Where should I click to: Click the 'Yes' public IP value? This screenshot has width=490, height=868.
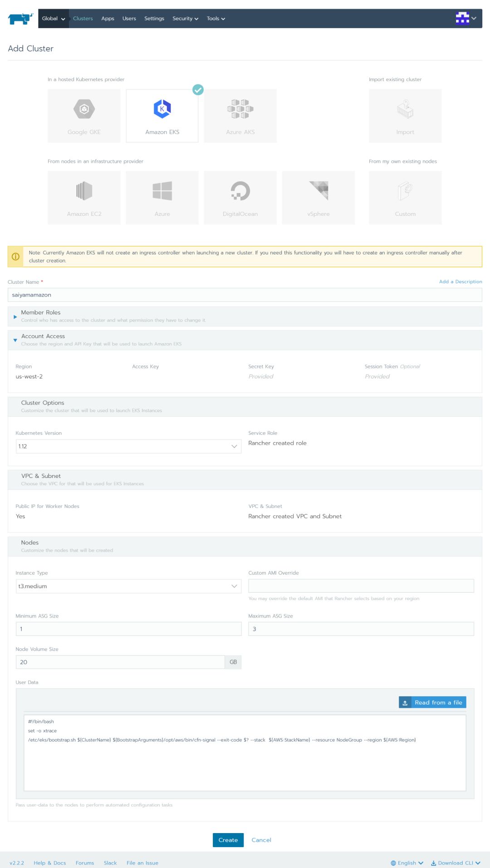coord(20,516)
